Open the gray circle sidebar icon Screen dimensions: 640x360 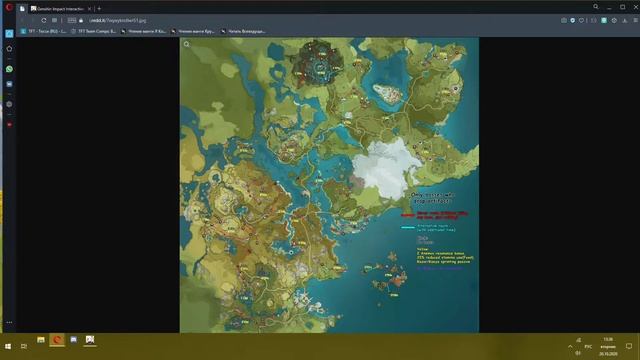9,104
